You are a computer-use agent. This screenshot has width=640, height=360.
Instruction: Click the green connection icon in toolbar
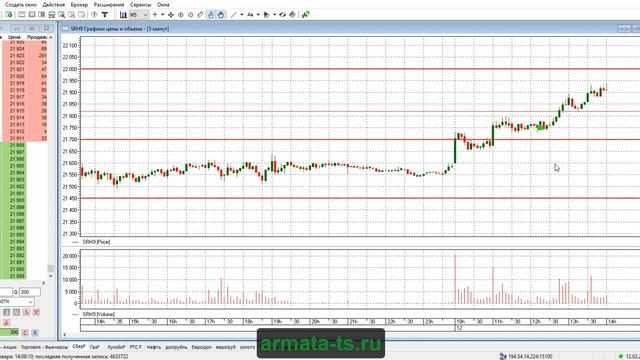(9, 15)
